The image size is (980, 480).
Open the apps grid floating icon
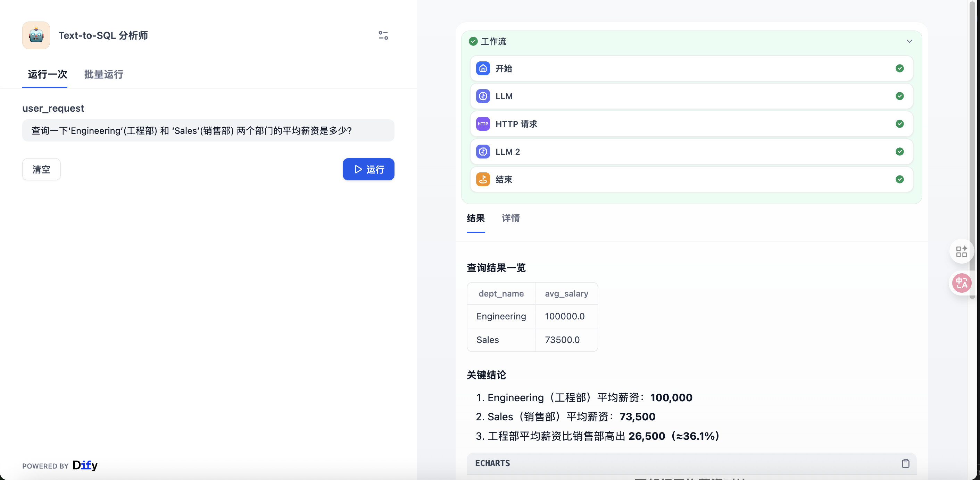tap(961, 251)
